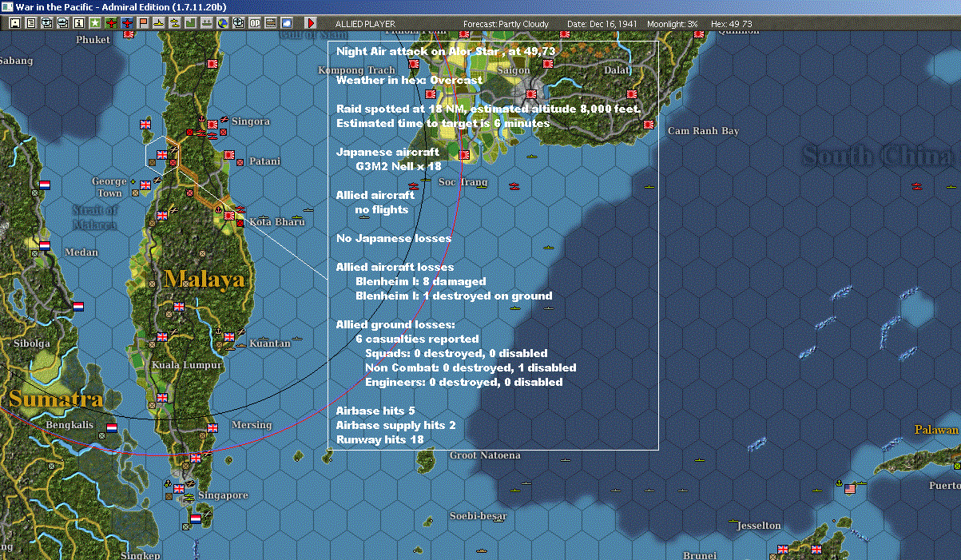The height and width of the screenshot is (560, 961).
Task: Open the cloud weather toolbar icon
Action: (287, 24)
